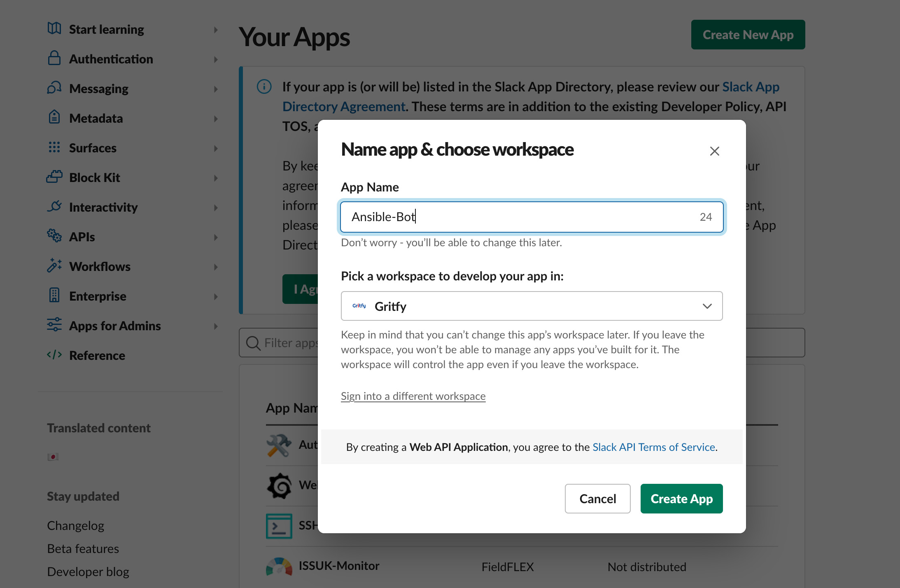Click the SSH terminal app icon

tap(279, 526)
